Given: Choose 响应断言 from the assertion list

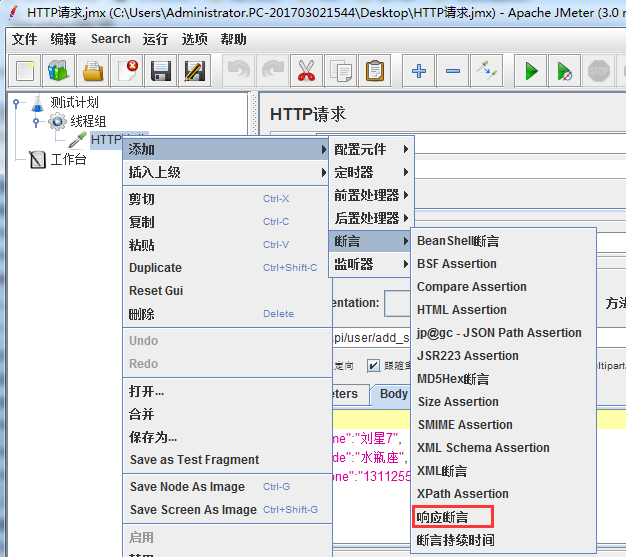Looking at the screenshot, I should 503,517.
